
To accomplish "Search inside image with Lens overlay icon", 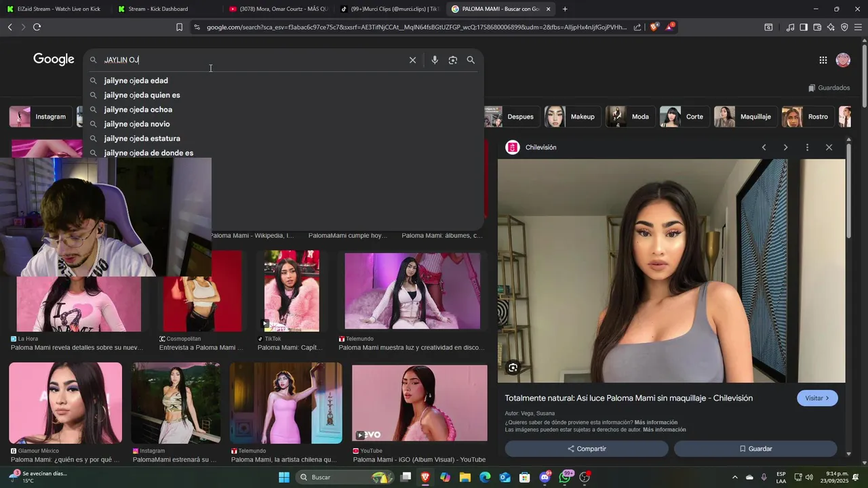I will coord(513,368).
